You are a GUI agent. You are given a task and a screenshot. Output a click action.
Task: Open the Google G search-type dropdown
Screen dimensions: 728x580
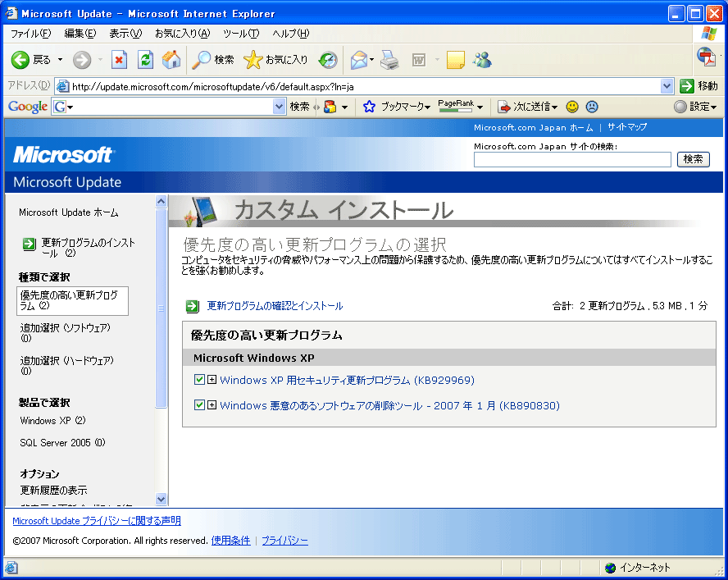coord(63,107)
